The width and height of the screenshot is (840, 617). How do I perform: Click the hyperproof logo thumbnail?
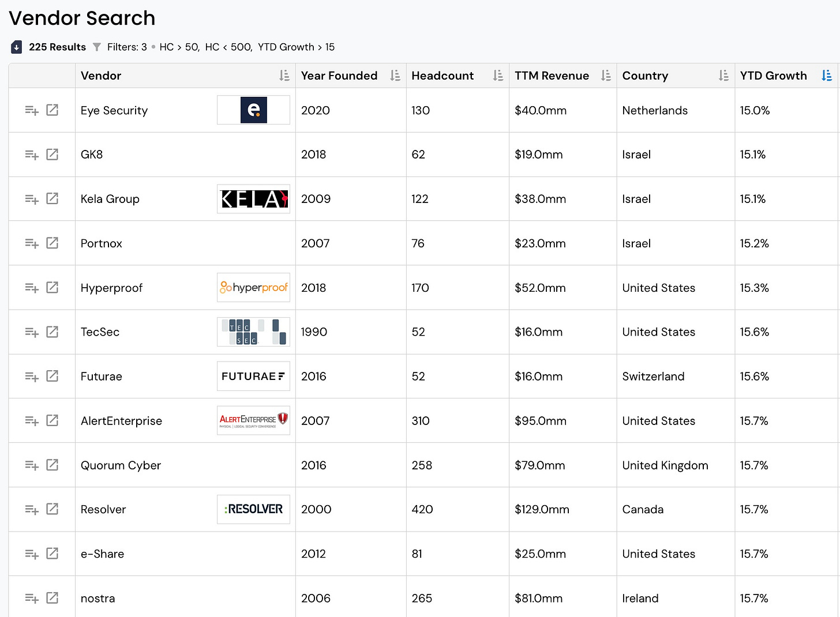(253, 288)
